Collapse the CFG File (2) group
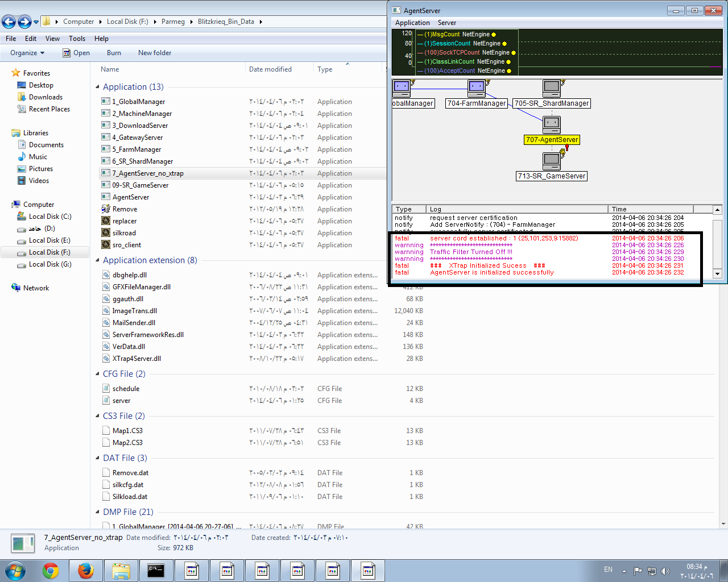 (x=97, y=374)
